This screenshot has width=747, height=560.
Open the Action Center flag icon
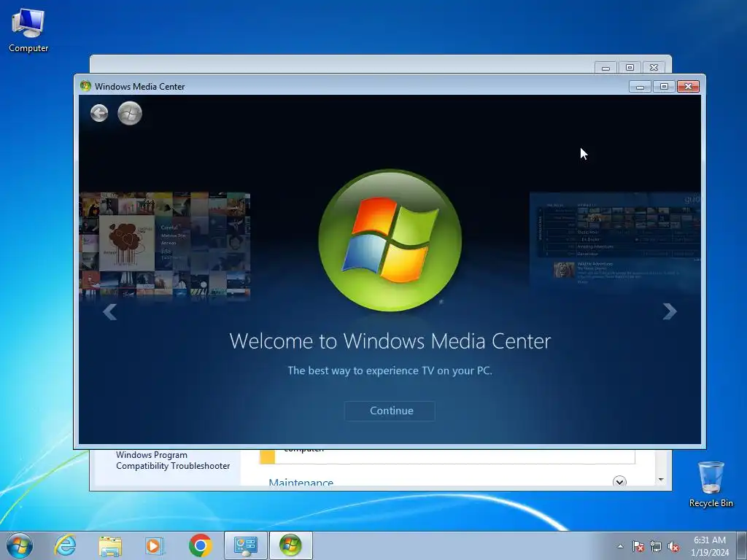638,546
